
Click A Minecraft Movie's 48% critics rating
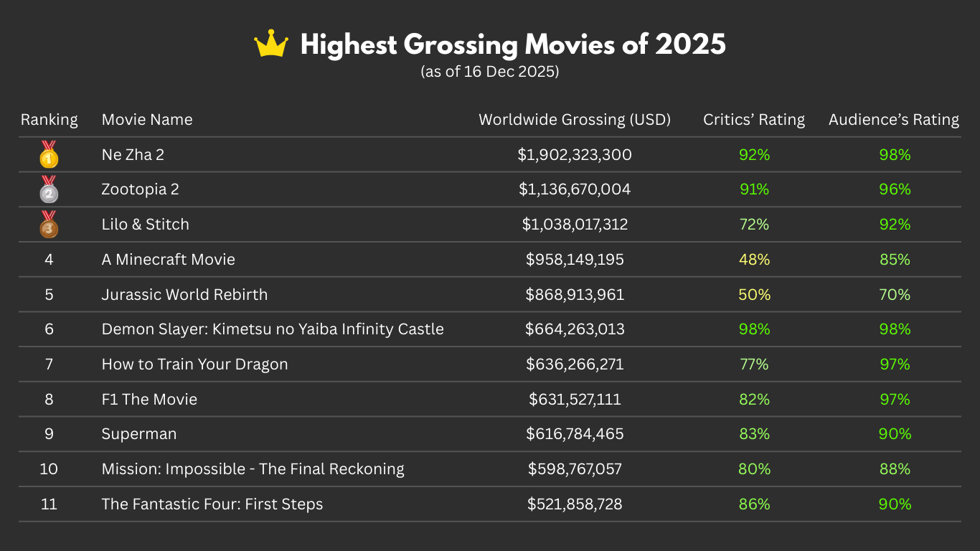754,260
